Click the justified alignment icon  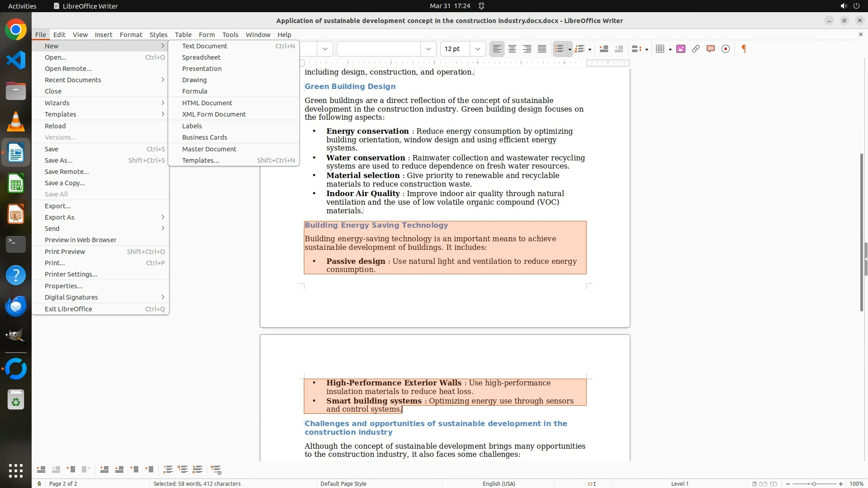(x=542, y=49)
